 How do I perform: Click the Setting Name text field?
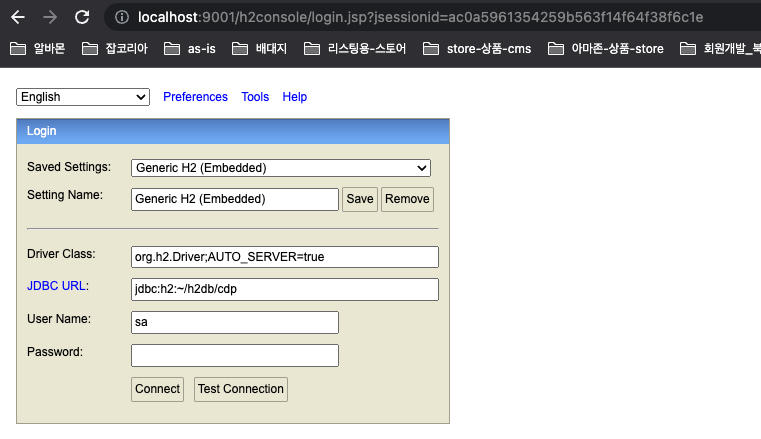(235, 199)
